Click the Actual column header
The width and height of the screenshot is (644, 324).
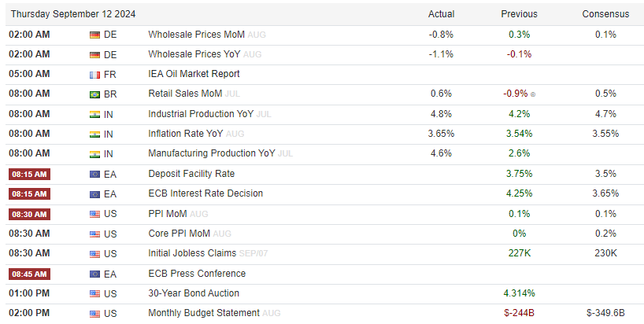click(x=441, y=14)
